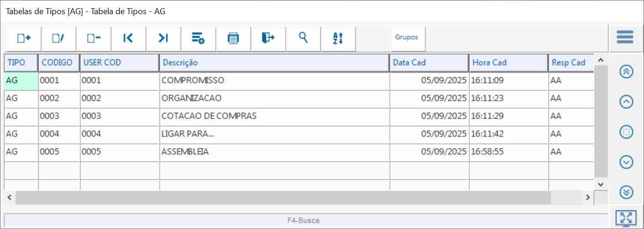The height and width of the screenshot is (229, 644).
Task: Go to first record using toolbar arrow
Action: coord(128,38)
